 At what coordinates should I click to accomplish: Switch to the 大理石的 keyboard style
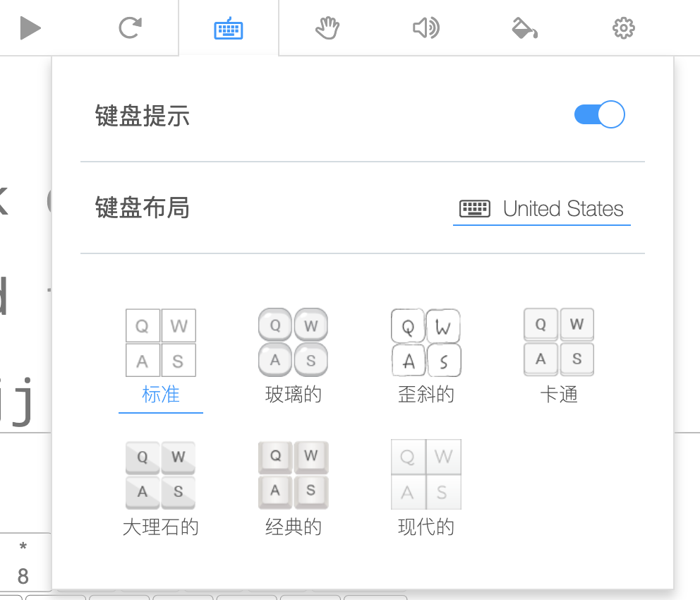(160, 527)
